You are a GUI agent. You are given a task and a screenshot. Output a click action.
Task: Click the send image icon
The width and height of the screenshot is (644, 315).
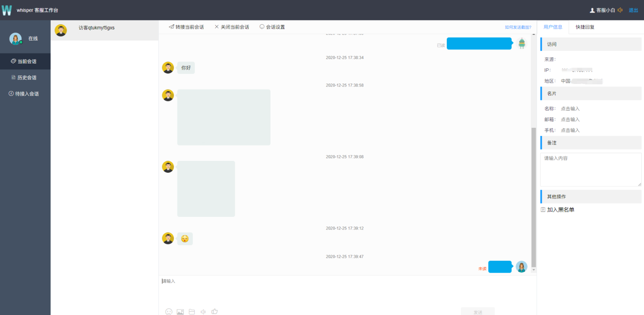pos(180,312)
